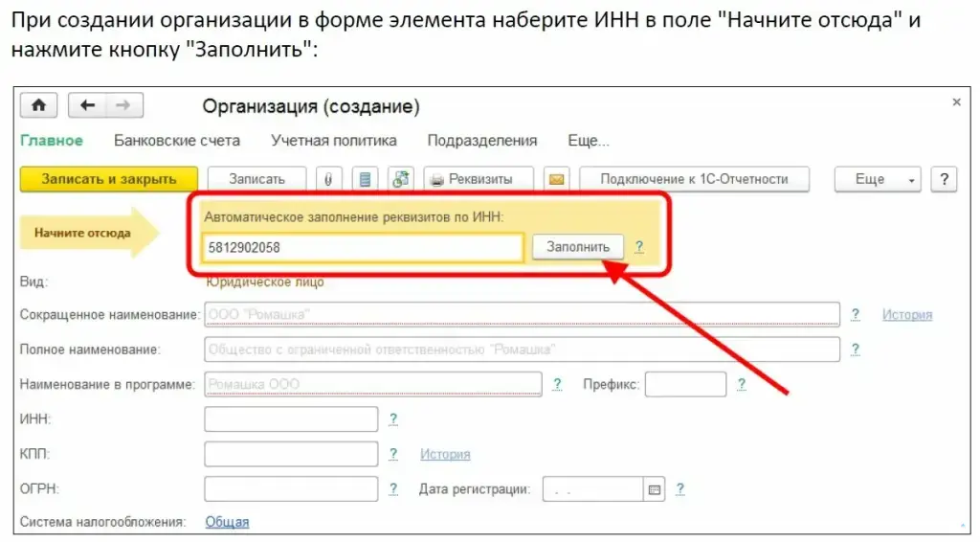This screenshot has height=542, width=980.
Task: Click the envelope email icon
Action: pyautogui.click(x=556, y=179)
